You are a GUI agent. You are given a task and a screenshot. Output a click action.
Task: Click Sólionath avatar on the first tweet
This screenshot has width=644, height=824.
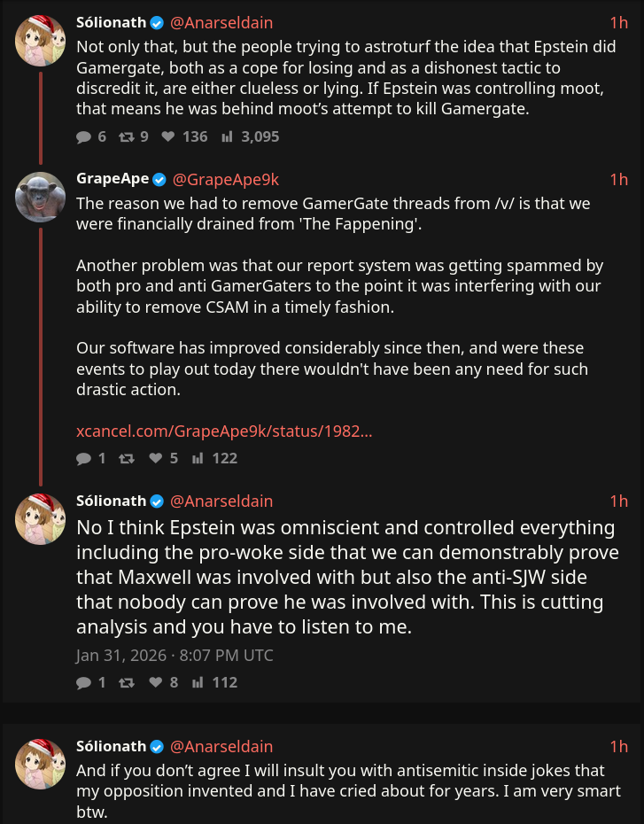tap(41, 40)
